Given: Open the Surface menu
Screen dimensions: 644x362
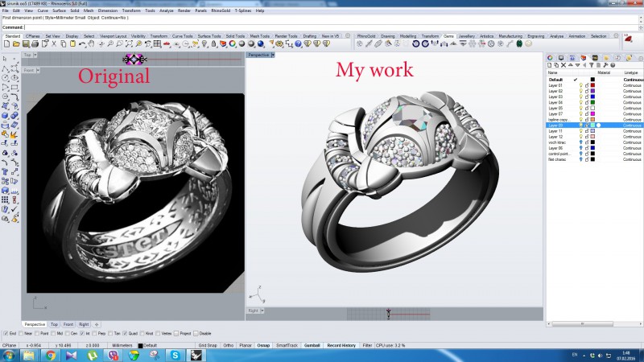Looking at the screenshot, I should (x=59, y=10).
